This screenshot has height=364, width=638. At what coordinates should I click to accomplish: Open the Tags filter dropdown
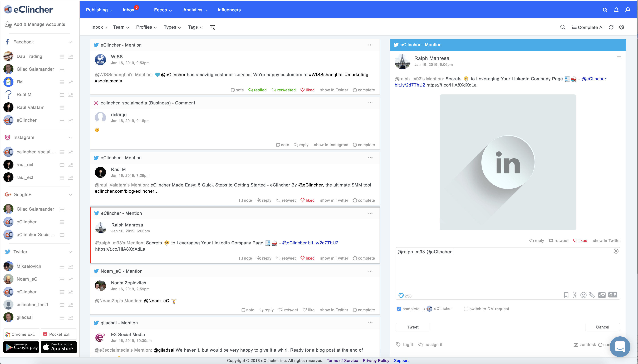click(x=195, y=27)
